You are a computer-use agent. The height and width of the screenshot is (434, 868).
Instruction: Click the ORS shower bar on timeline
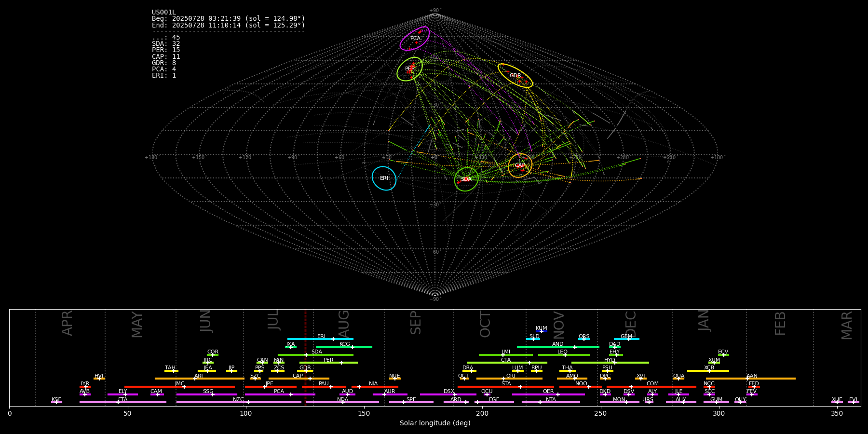[x=584, y=339]
